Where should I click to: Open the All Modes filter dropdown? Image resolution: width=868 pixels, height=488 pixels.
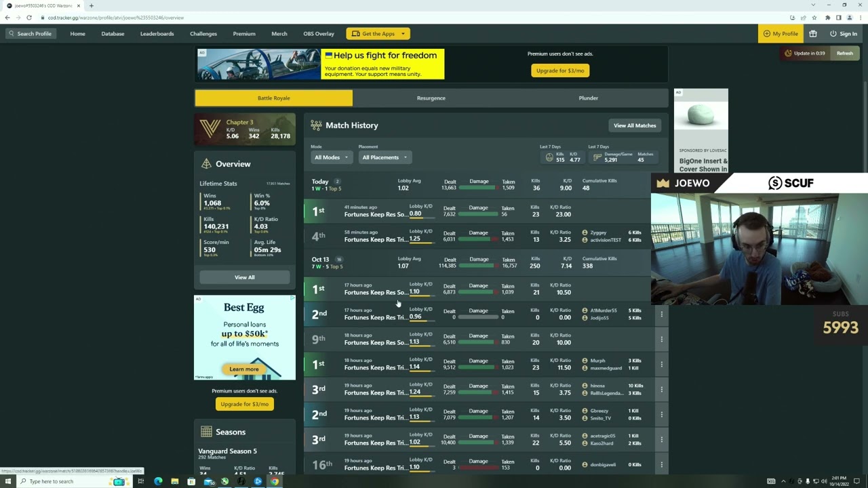[x=331, y=157]
